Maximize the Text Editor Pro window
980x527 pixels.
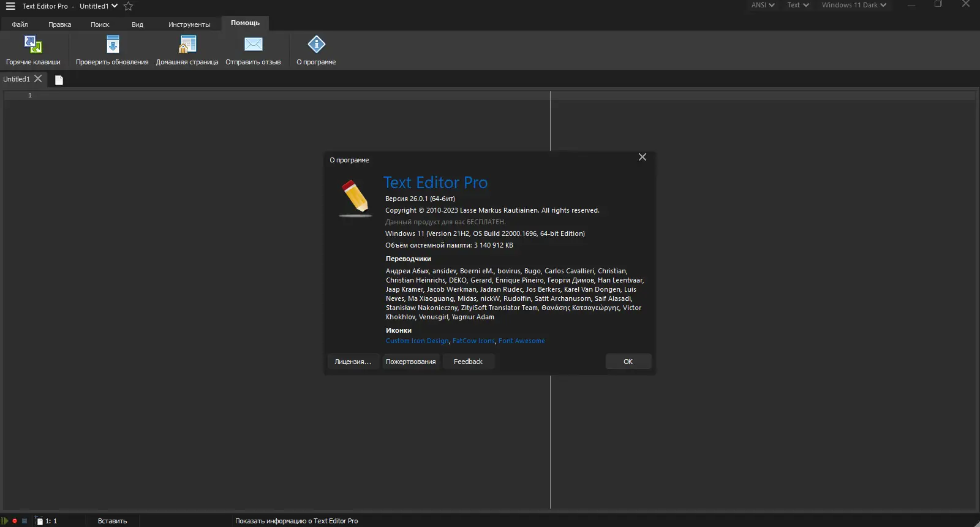(x=938, y=5)
